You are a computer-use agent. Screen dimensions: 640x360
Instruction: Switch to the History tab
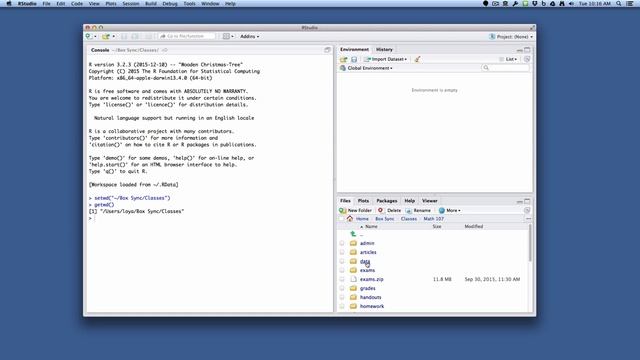coord(384,49)
